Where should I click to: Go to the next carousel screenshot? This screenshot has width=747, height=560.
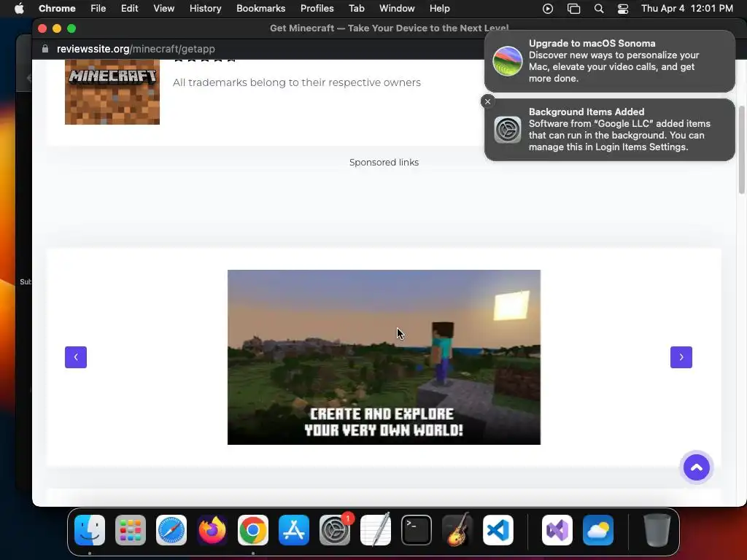coord(681,357)
